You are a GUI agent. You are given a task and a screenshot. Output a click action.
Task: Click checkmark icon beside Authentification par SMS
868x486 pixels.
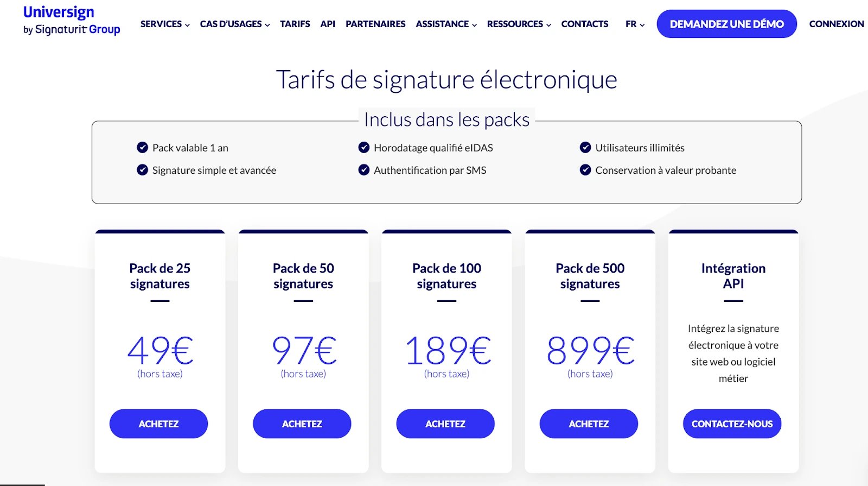[x=364, y=170]
